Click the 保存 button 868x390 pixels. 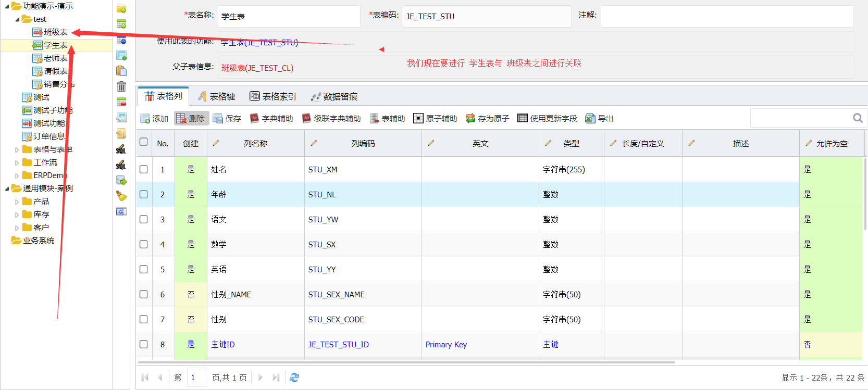click(x=227, y=119)
